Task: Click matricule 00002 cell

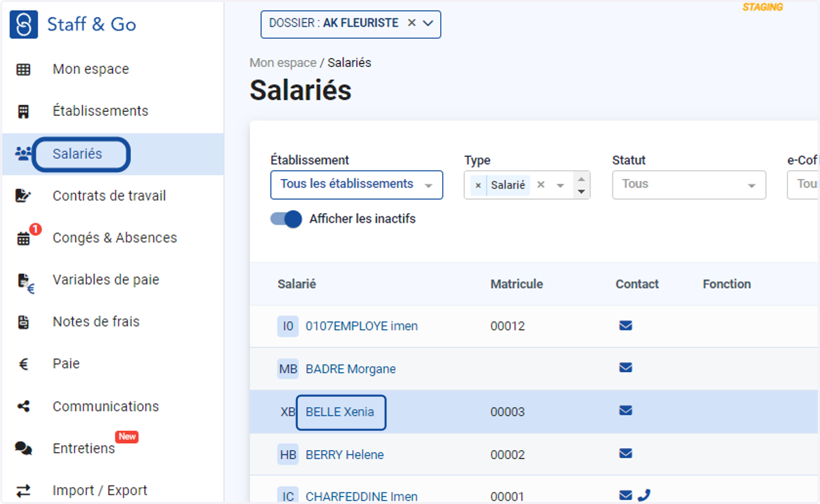Action: (x=508, y=455)
